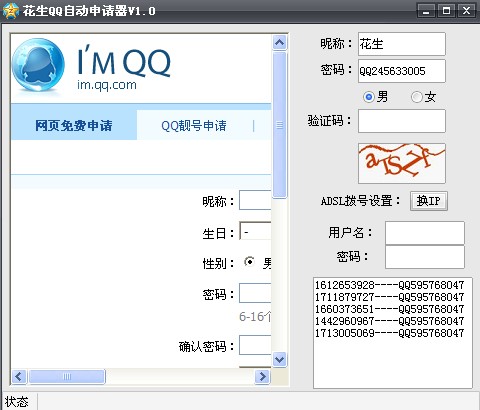Open the im.qq.com link text

[107, 85]
